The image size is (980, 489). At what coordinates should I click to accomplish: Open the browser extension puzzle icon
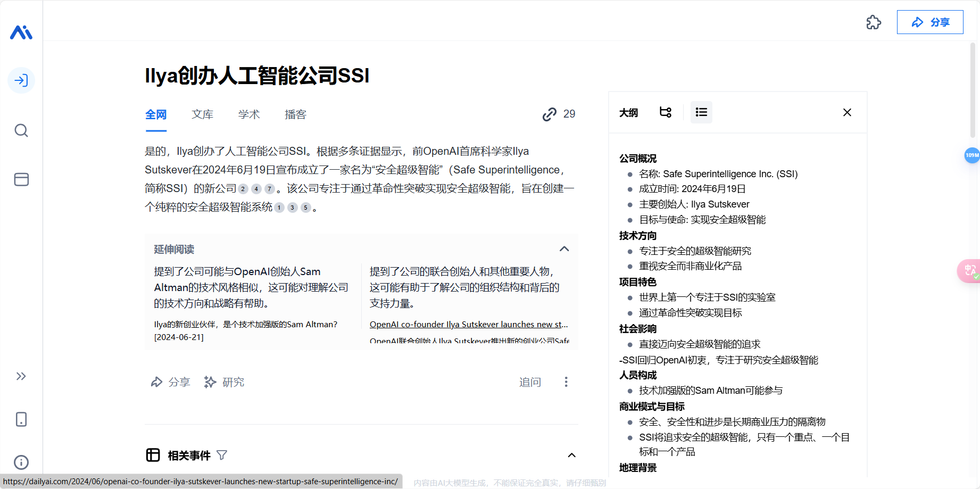pos(874,22)
